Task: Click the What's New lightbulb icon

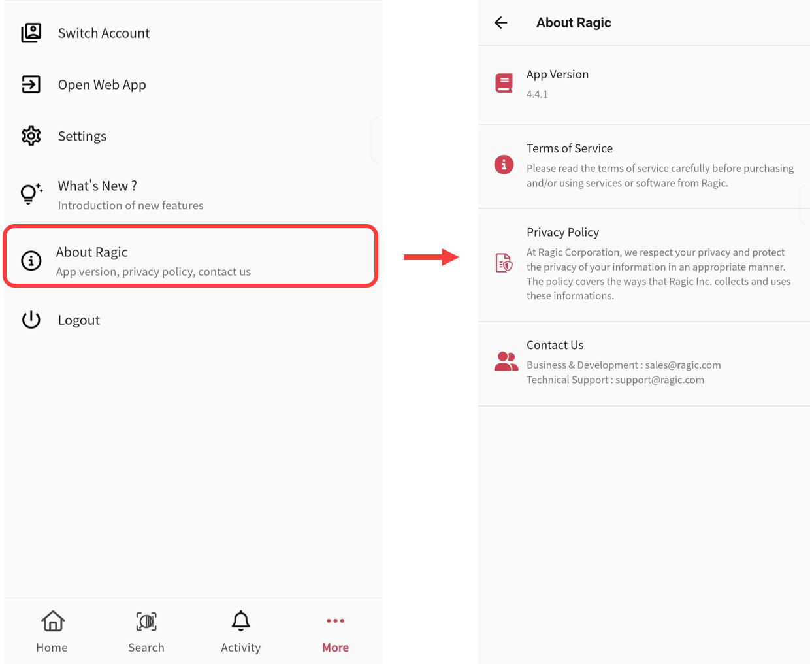Action: 31,193
